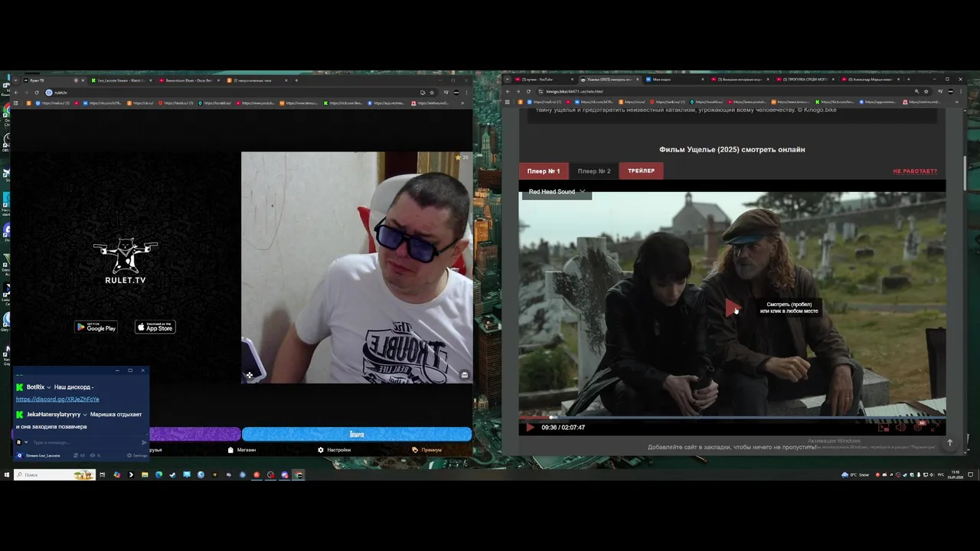Click the App Store download badge

pos(155,328)
